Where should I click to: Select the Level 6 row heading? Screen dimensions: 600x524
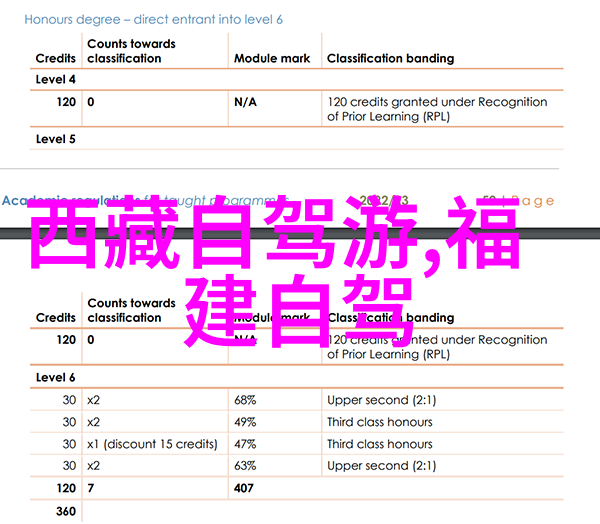(x=56, y=377)
